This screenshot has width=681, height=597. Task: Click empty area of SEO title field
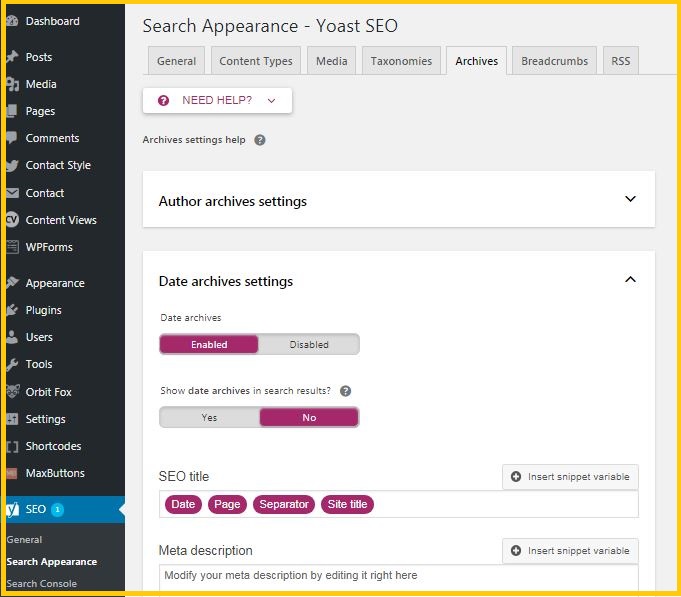504,504
